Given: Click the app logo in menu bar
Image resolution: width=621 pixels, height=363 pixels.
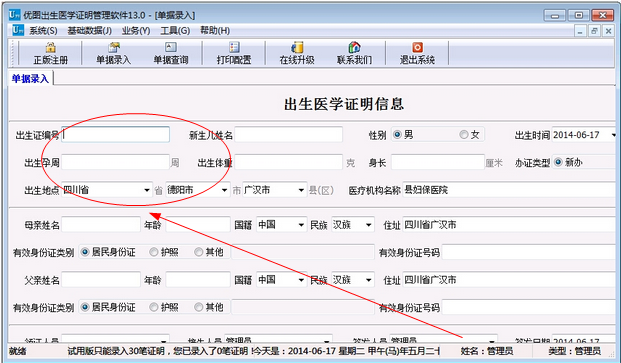Looking at the screenshot, I should click(18, 30).
